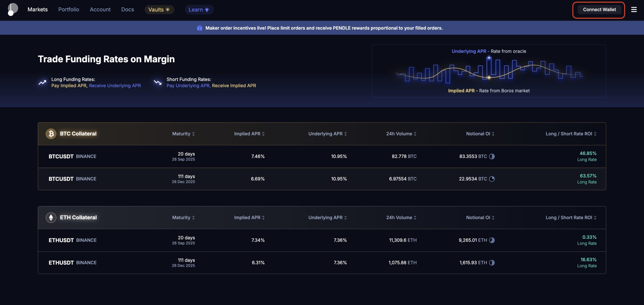Click the Bitcoin icon beside BTC Collateral
Viewport: 644px width, 305px height.
point(51,133)
